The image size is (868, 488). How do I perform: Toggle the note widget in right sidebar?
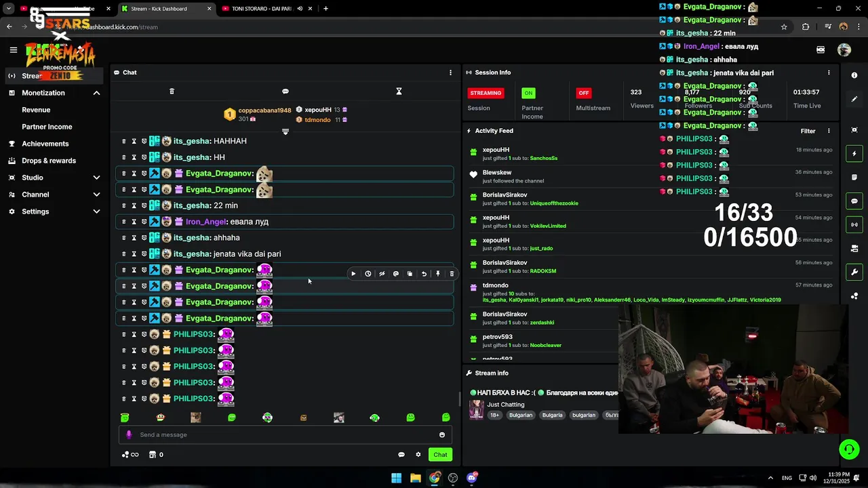[854, 178]
